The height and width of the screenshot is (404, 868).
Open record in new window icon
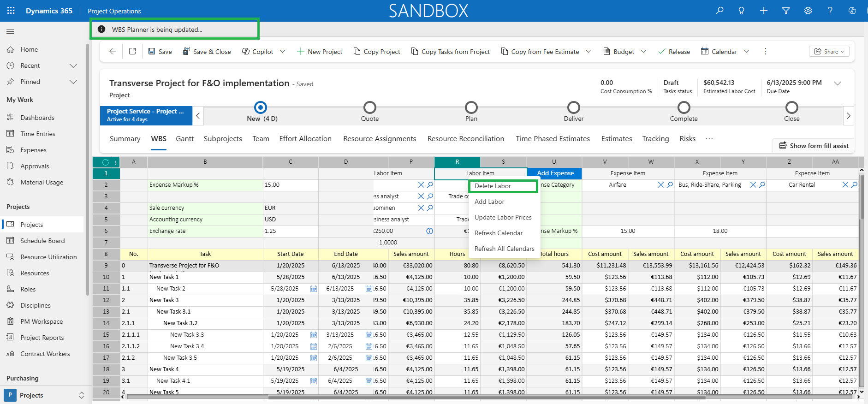(x=132, y=51)
